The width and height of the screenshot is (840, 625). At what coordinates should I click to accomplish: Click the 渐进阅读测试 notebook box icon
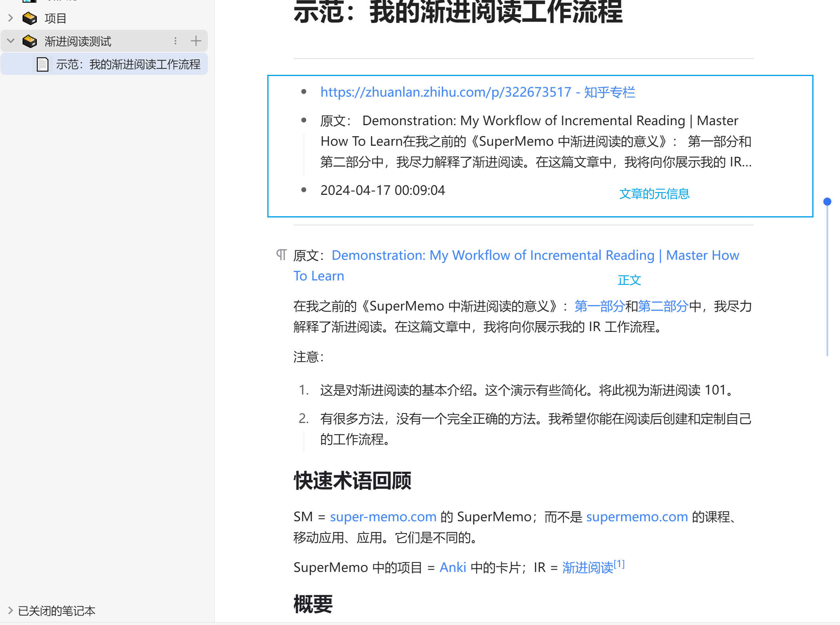click(x=30, y=41)
